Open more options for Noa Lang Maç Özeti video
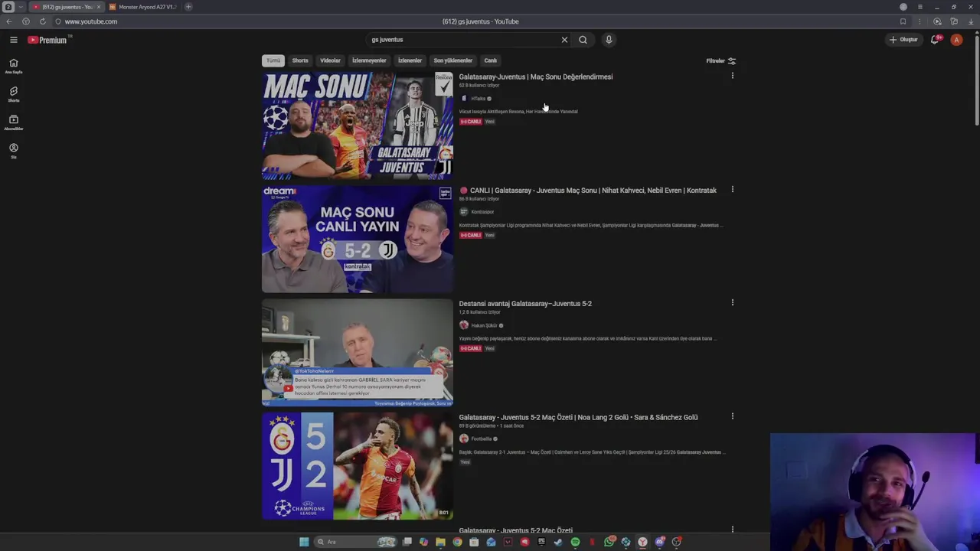 tap(732, 416)
